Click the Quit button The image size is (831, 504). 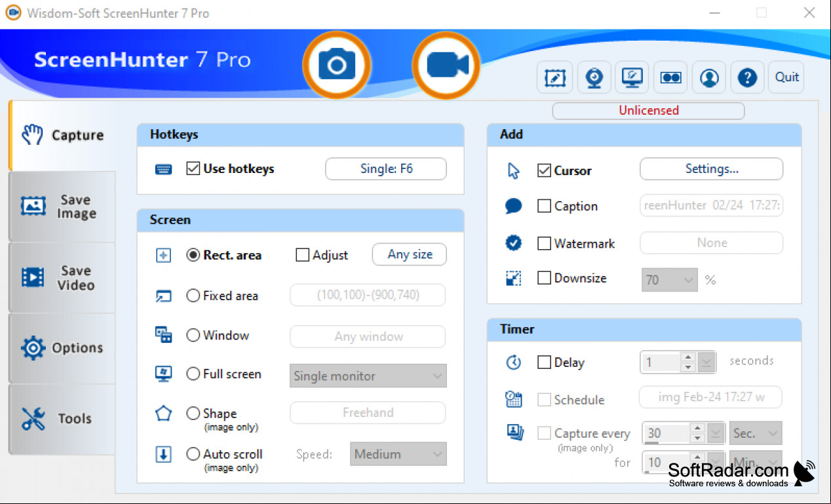786,77
